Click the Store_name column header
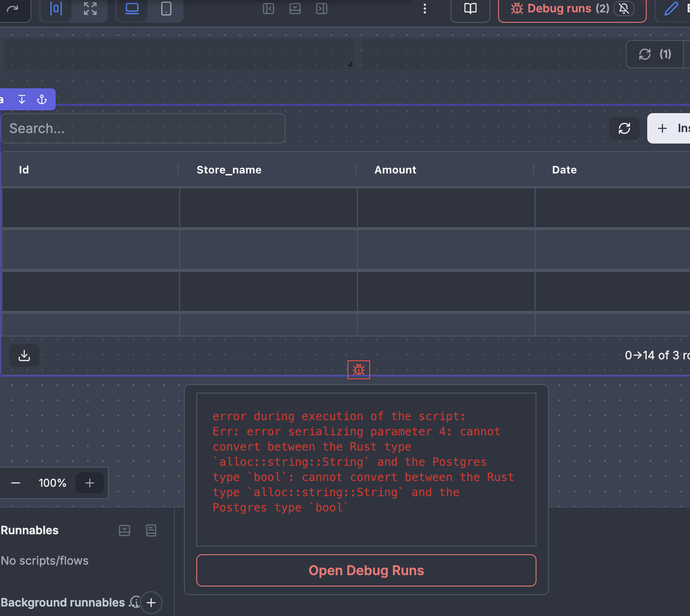Viewport: 690px width, 616px height. click(229, 170)
